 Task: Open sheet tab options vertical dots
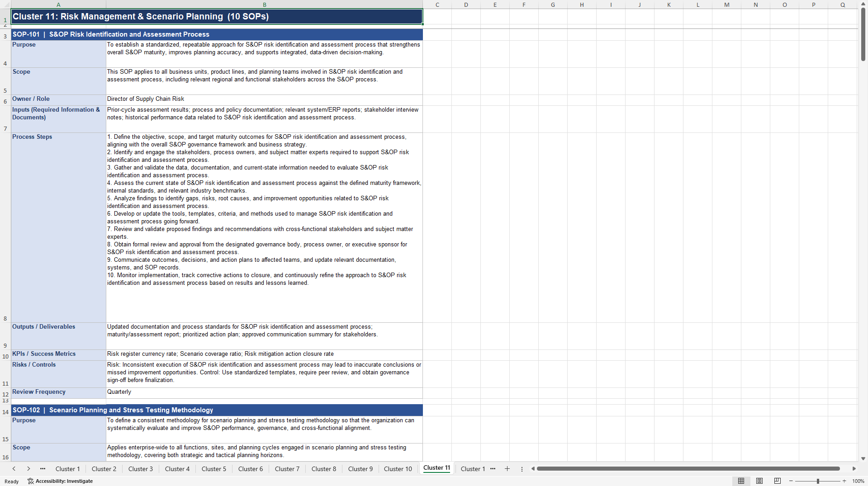pyautogui.click(x=522, y=469)
